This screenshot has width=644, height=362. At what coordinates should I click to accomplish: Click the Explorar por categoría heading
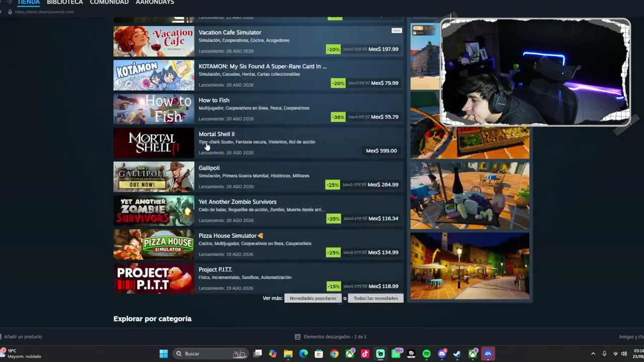152,319
